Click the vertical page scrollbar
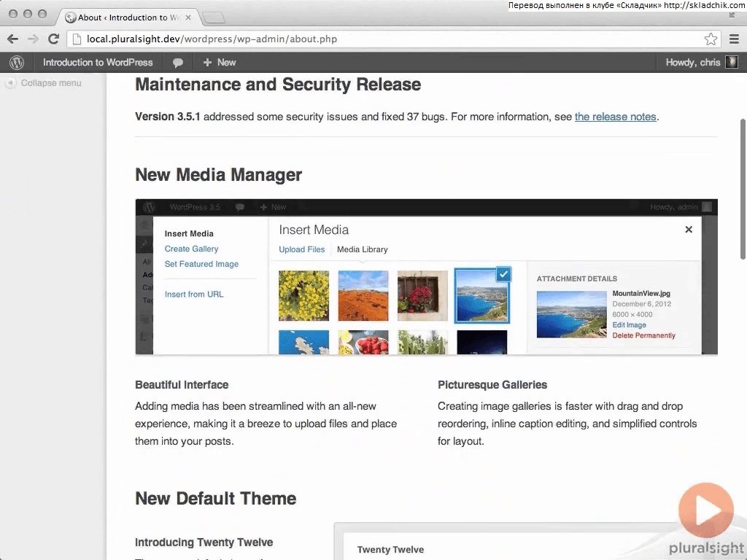 click(x=742, y=190)
